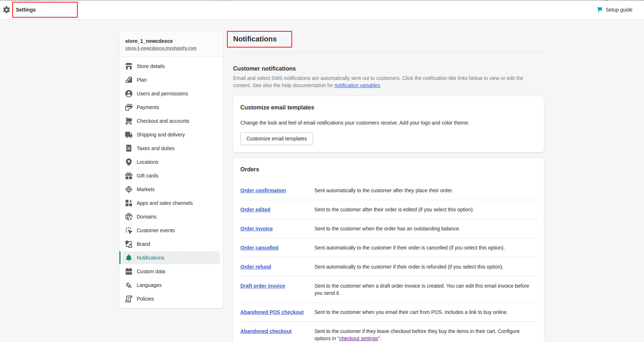Click the Languages translate icon
Viewport: 644px width, 342px height.
click(x=129, y=285)
